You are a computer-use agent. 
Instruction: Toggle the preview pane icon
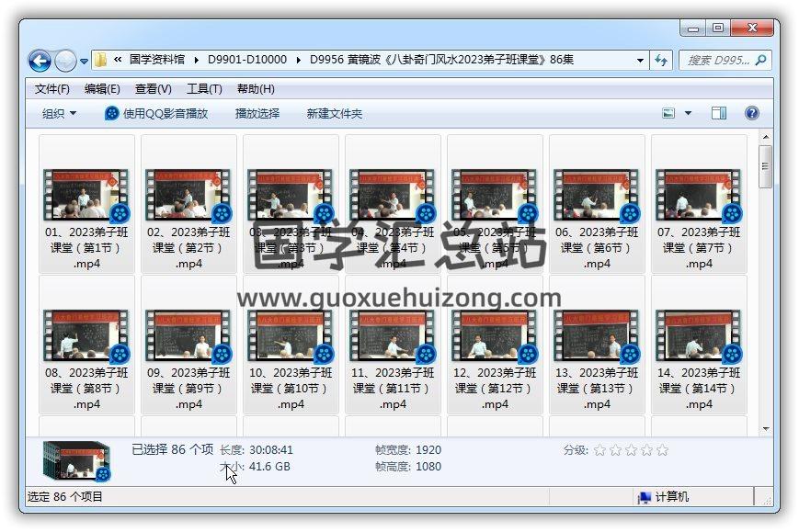pyautogui.click(x=719, y=113)
